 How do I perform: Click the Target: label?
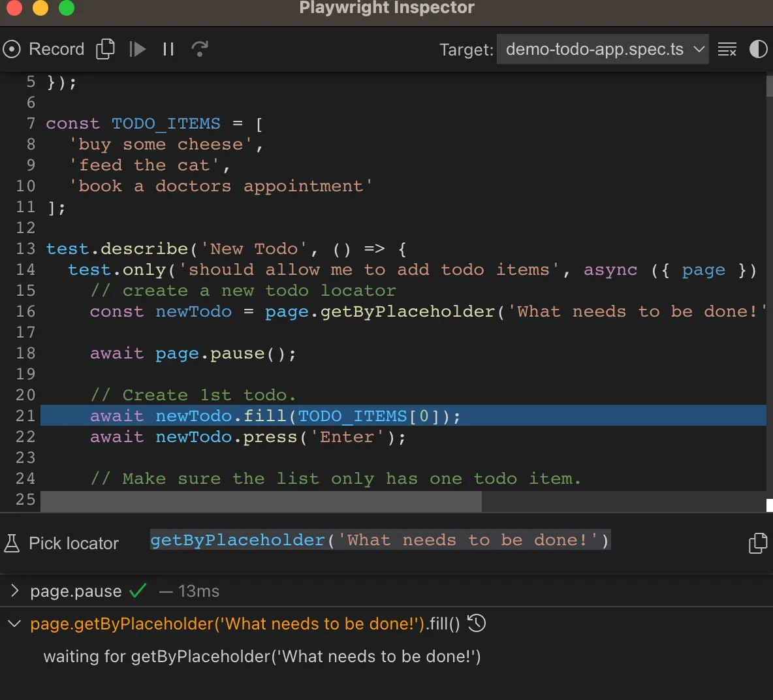click(466, 50)
